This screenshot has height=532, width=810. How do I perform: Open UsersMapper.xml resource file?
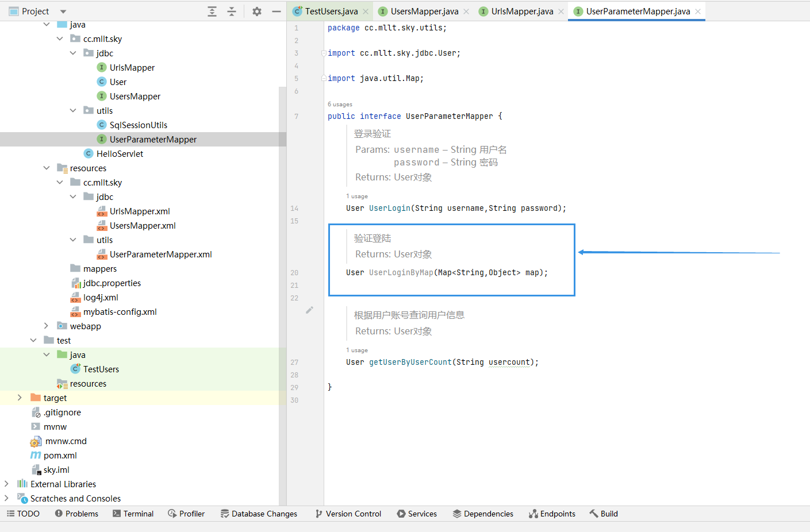coord(143,225)
